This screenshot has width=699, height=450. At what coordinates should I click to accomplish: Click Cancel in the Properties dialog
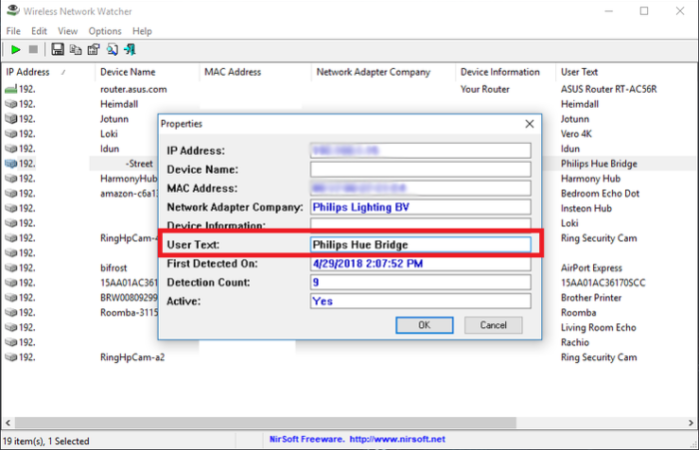pyautogui.click(x=493, y=325)
